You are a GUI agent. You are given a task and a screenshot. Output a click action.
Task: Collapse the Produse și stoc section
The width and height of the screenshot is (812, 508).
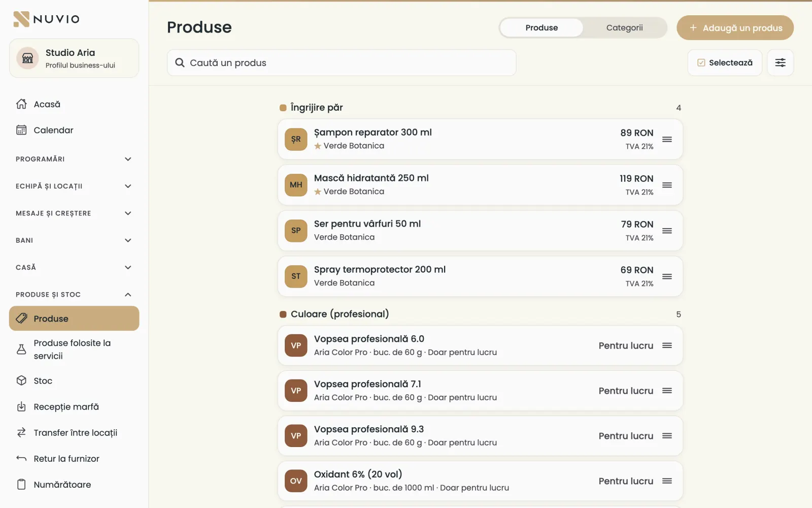[x=74, y=295]
